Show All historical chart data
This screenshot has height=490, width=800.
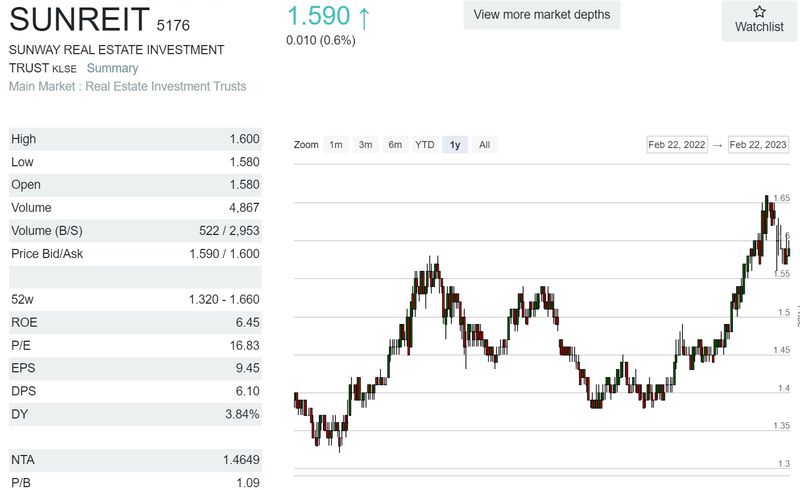point(484,145)
